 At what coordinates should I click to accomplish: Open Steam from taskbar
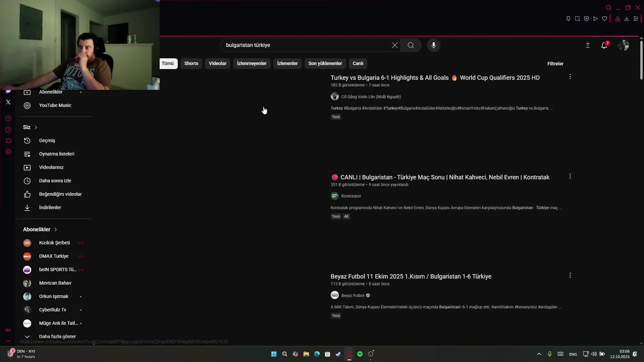point(338,354)
